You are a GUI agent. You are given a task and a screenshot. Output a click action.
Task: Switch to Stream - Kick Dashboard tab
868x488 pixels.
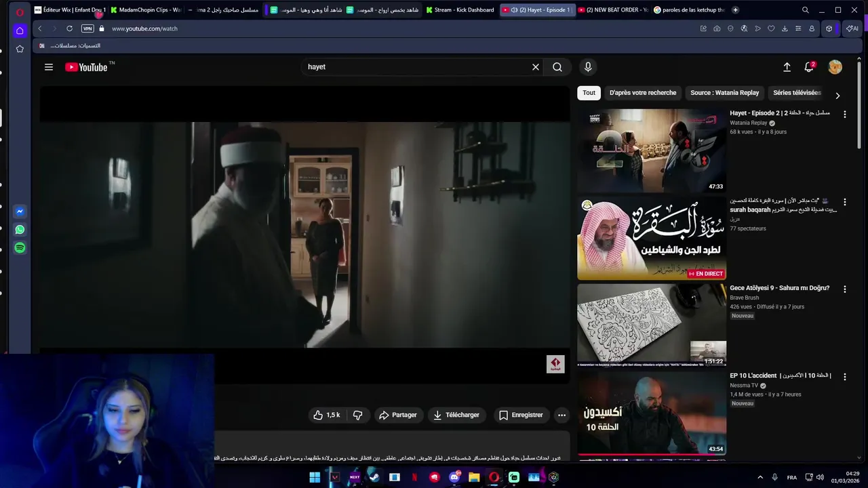click(460, 10)
